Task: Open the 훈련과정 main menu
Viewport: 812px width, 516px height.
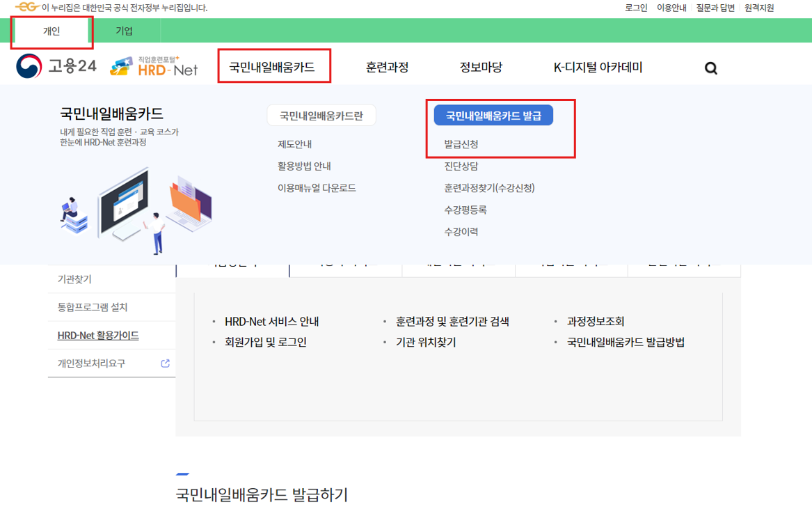Action: click(x=387, y=68)
